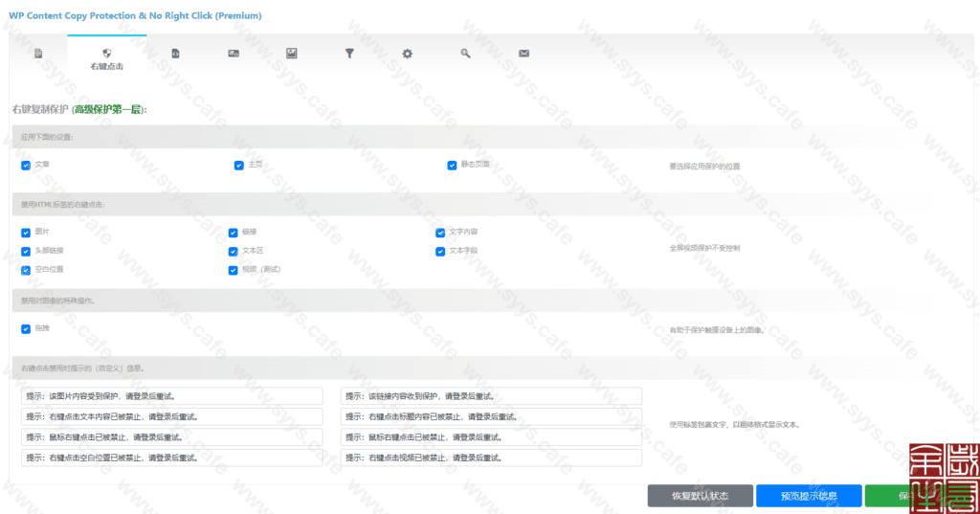Open the funnel filter icon tab
Screen dimensions: 980x514
(349, 55)
